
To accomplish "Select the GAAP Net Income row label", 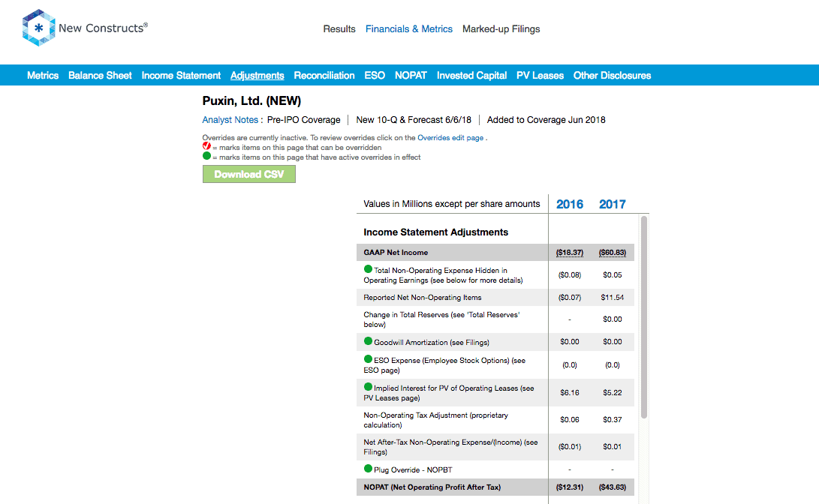I will coord(396,253).
